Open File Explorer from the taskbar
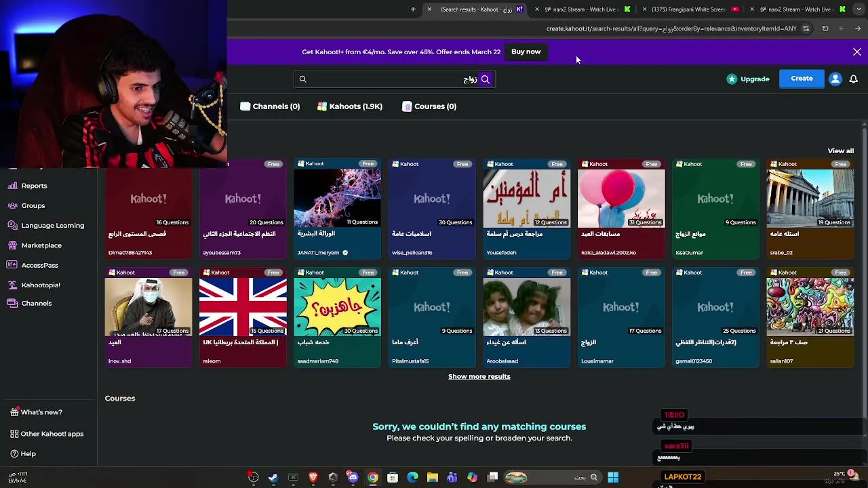The width and height of the screenshot is (868, 488). point(432,477)
